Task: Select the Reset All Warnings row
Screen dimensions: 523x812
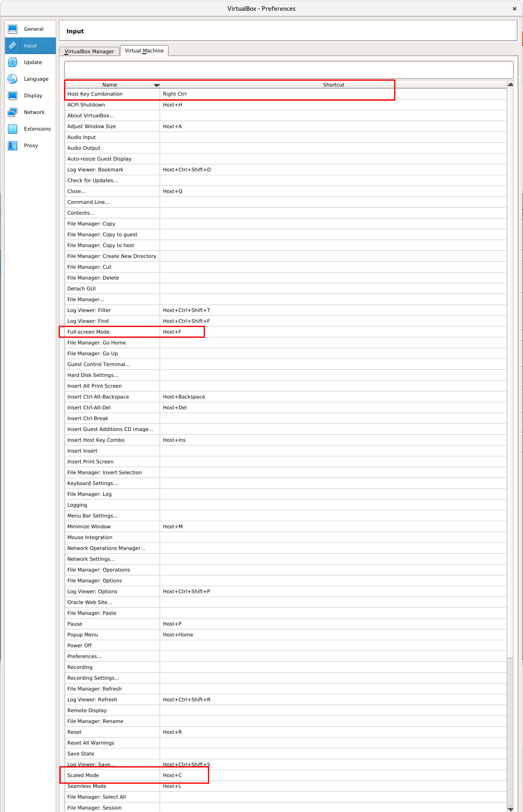Action: 286,743
